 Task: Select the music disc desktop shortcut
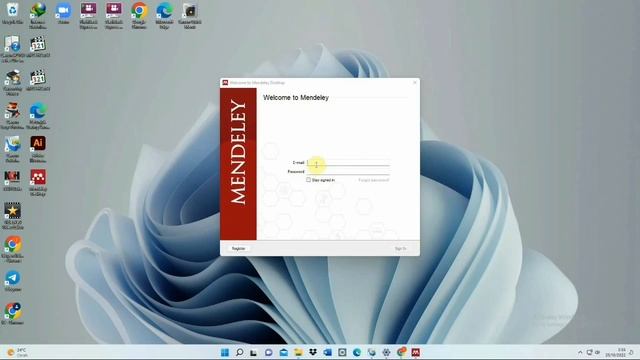(189, 16)
